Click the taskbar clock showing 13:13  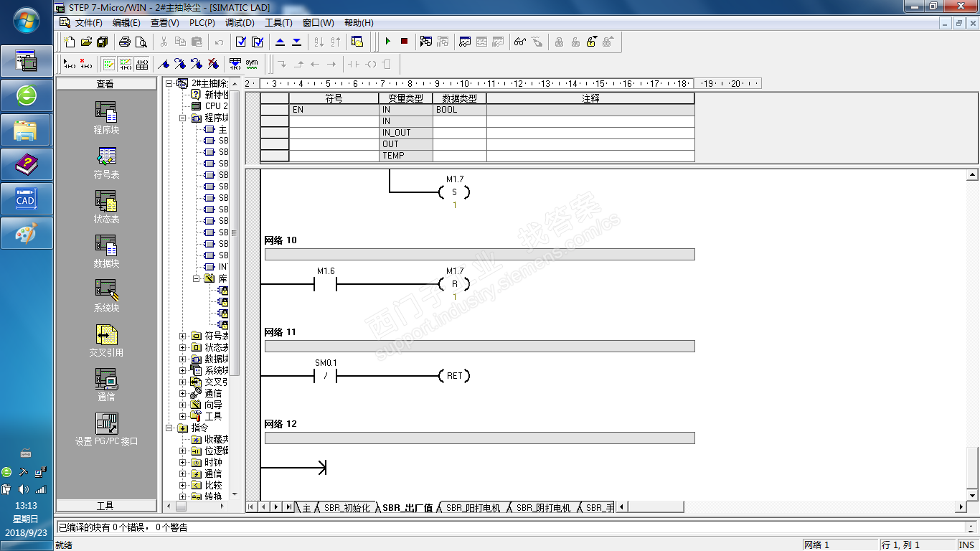tap(25, 506)
